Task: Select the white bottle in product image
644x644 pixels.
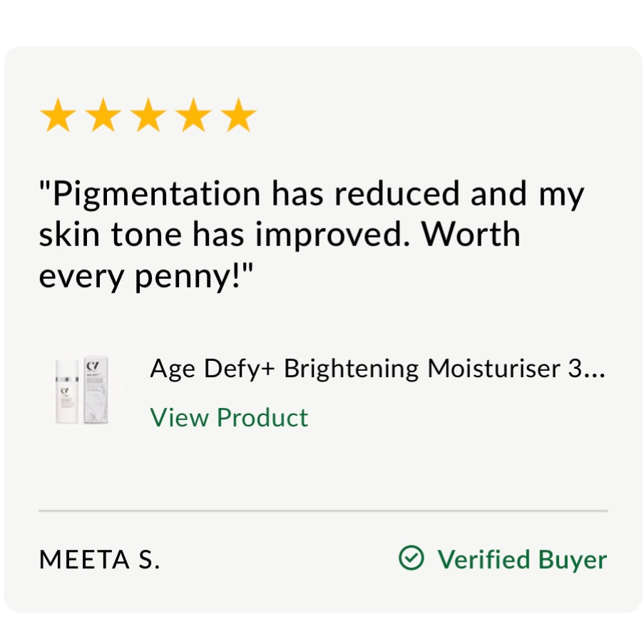Action: click(x=66, y=392)
